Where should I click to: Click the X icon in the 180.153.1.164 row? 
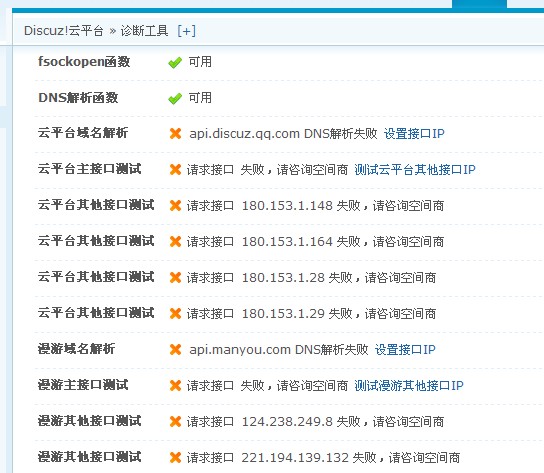tap(176, 242)
